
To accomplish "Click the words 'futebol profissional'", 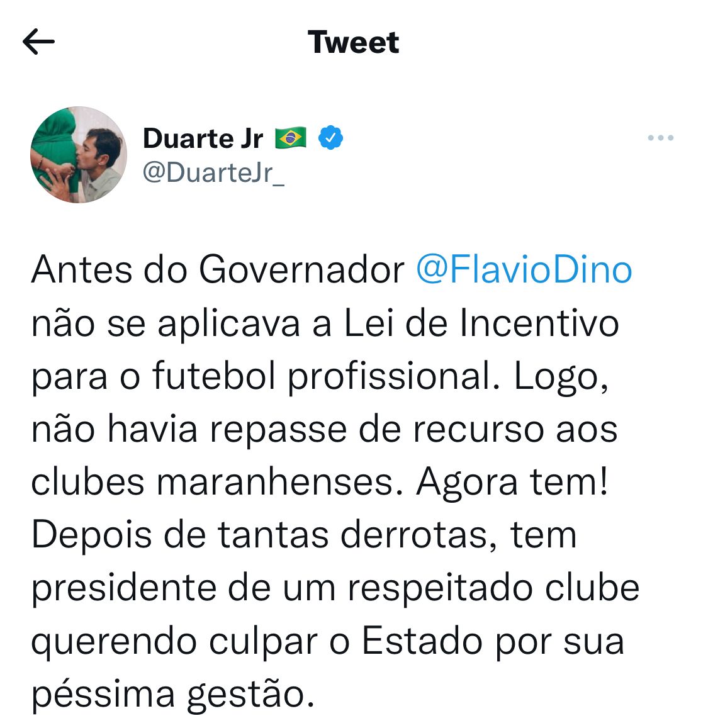I will pyautogui.click(x=321, y=377).
